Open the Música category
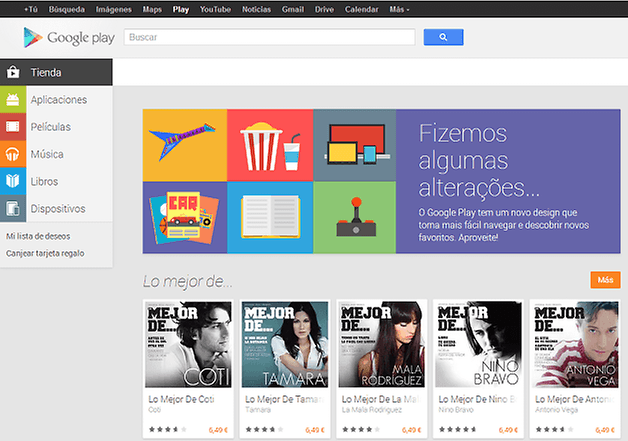This screenshot has width=628, height=441. 47,154
